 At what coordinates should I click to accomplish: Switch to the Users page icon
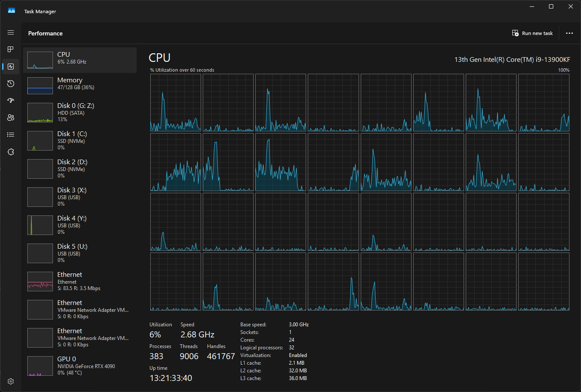11,118
